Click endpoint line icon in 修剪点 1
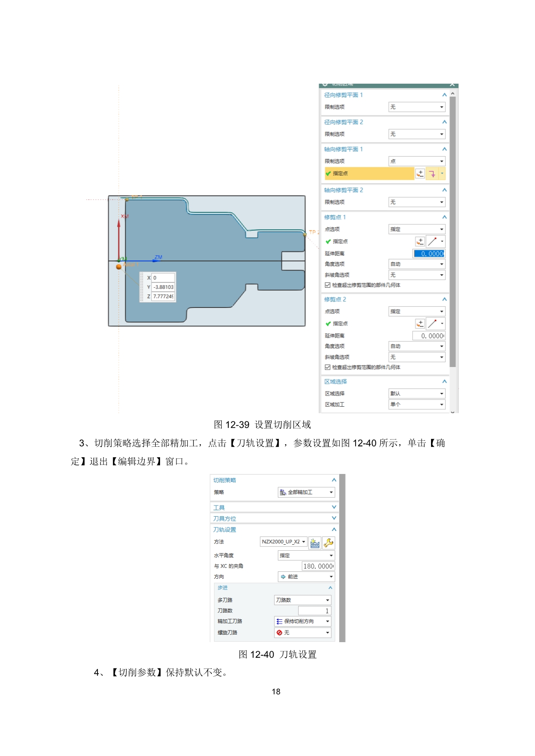The image size is (535, 756). (x=432, y=242)
